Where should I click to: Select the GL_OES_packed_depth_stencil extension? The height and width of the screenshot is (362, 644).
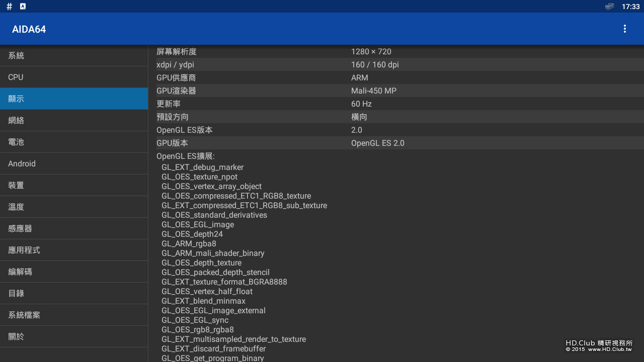215,272
